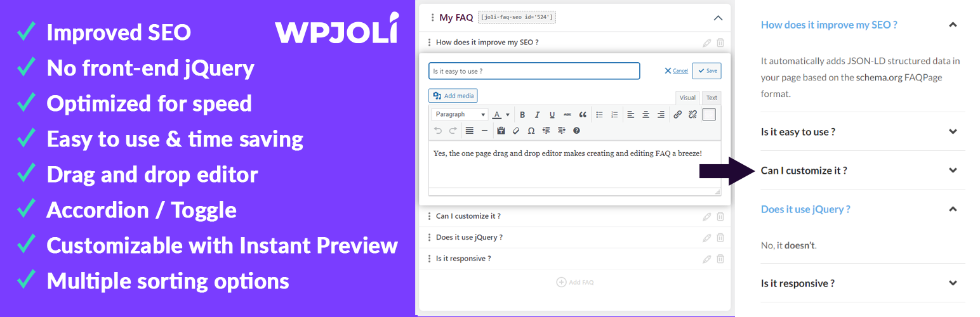The image size is (980, 317).
Task: Insert or edit a link
Action: 677,115
